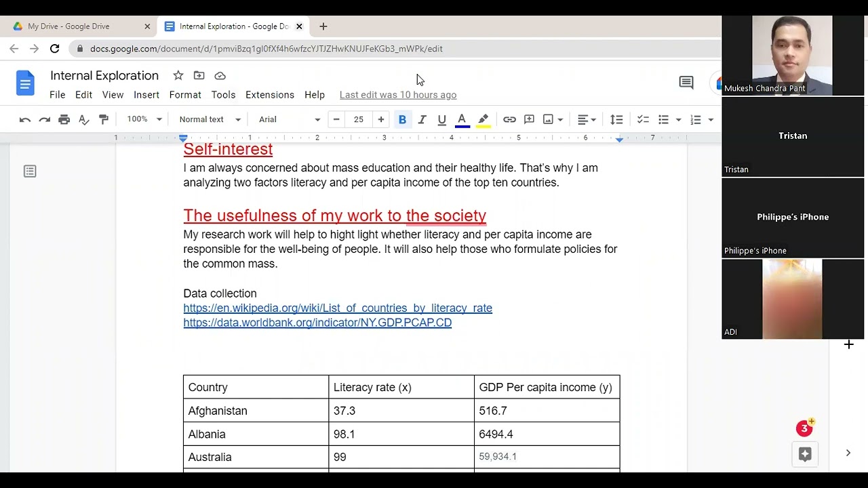Expand bulleted list options arrow
This screenshot has height=488, width=868.
(678, 119)
